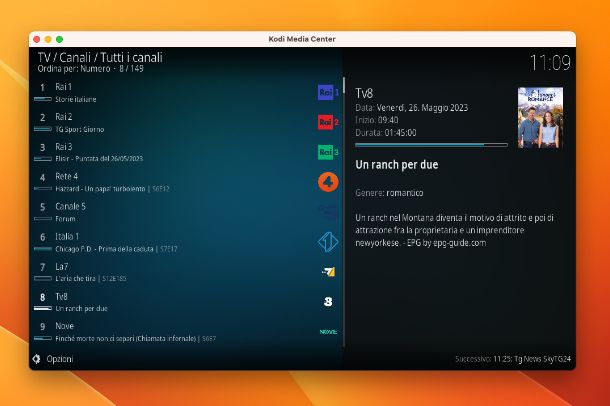Click the orange Rete 4 logo
This screenshot has width=610, height=406.
[x=328, y=182]
